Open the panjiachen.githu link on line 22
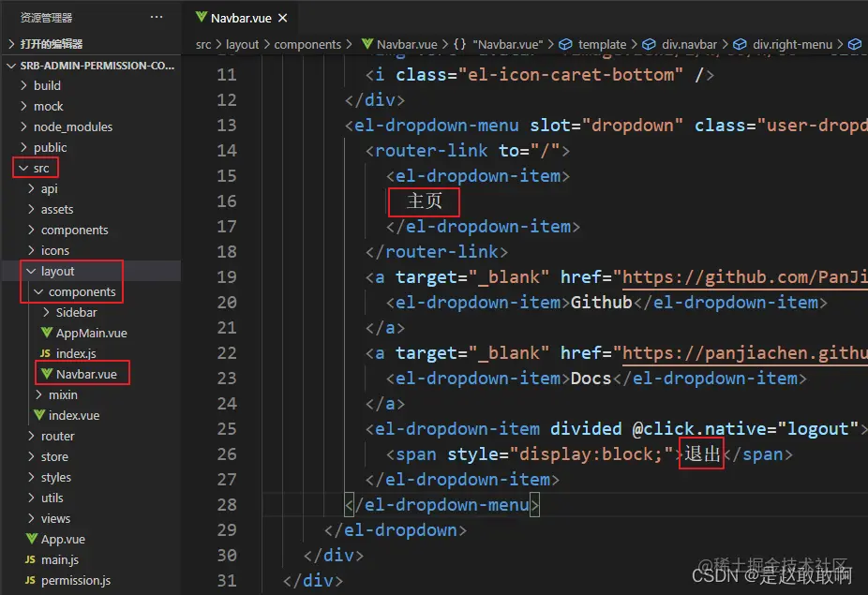 744,353
